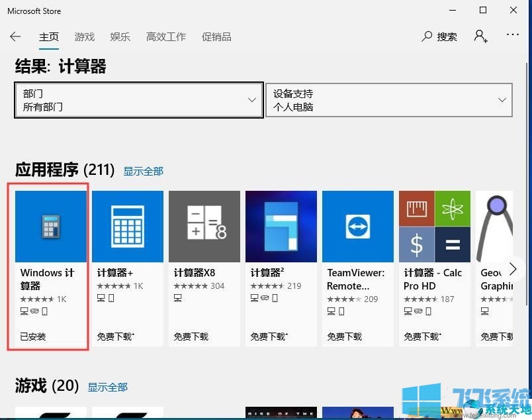Click 显示全部 link beside 游戏 section
Screen dimensions: 532x420
point(108,387)
